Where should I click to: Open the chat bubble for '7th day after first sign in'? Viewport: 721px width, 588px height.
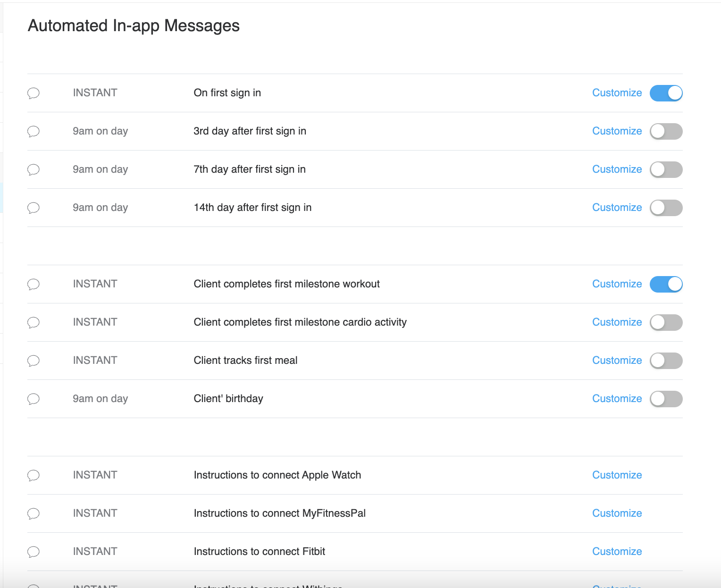tap(34, 169)
